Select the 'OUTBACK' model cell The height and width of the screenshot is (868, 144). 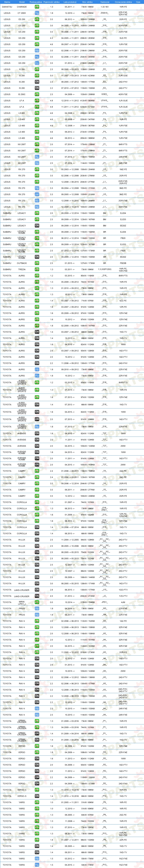[22, 263]
